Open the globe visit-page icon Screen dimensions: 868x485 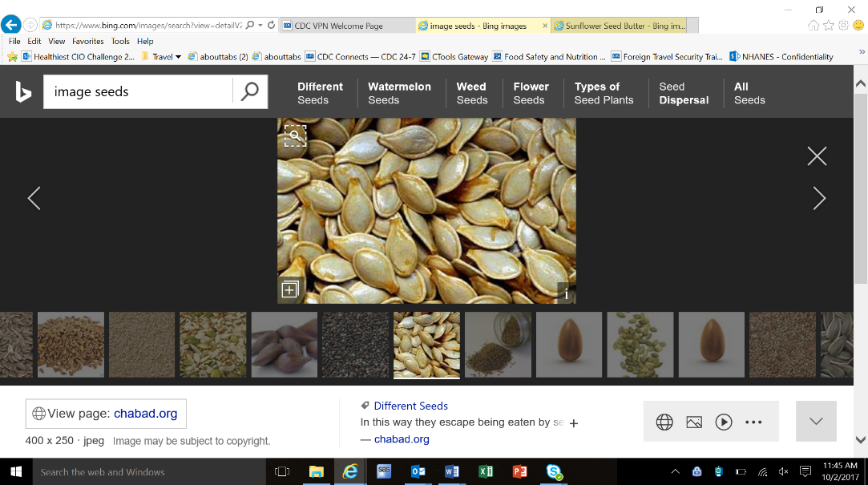(664, 422)
